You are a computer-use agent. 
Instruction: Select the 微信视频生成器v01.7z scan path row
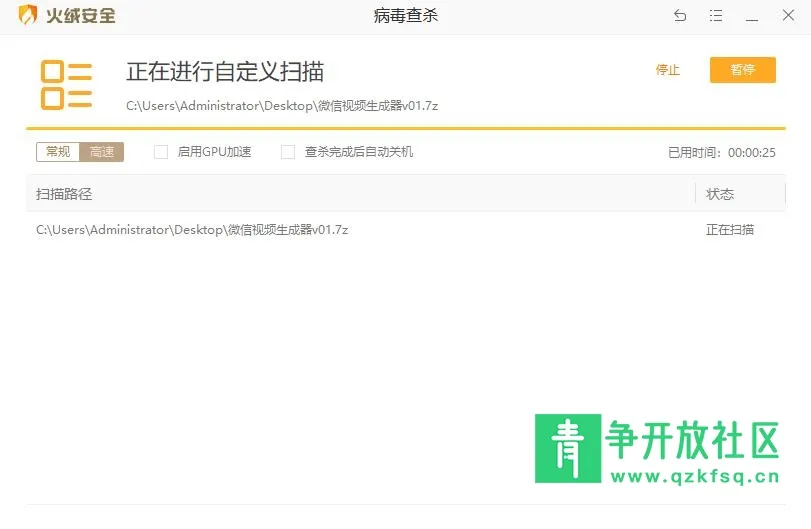[406, 230]
